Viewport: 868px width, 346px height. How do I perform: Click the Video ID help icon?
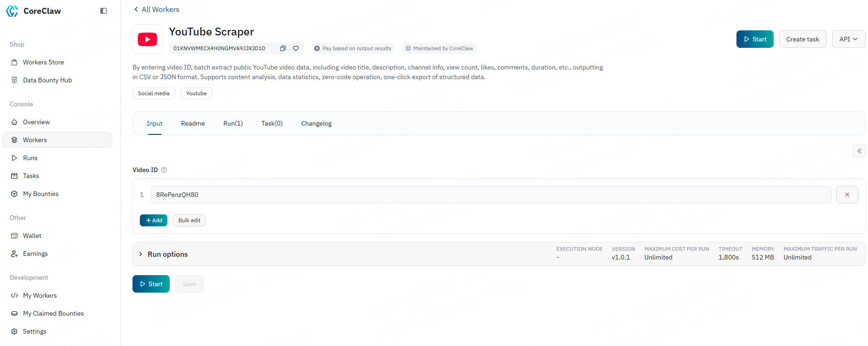[x=164, y=170]
